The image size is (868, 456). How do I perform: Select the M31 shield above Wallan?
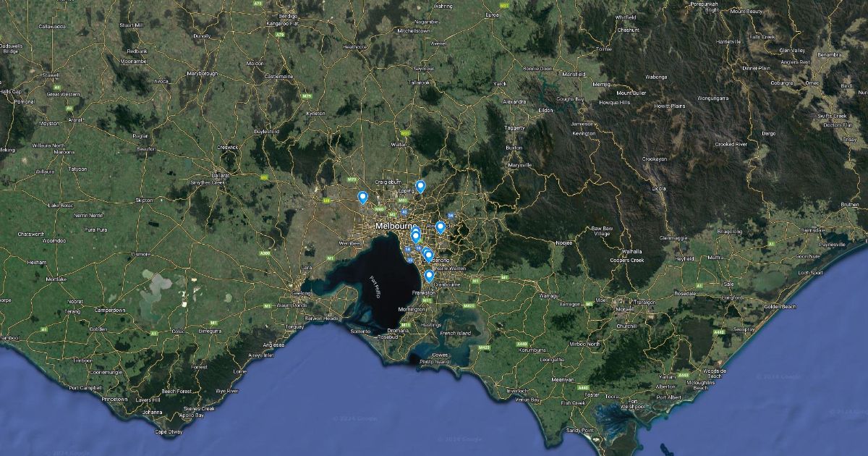tap(405, 133)
